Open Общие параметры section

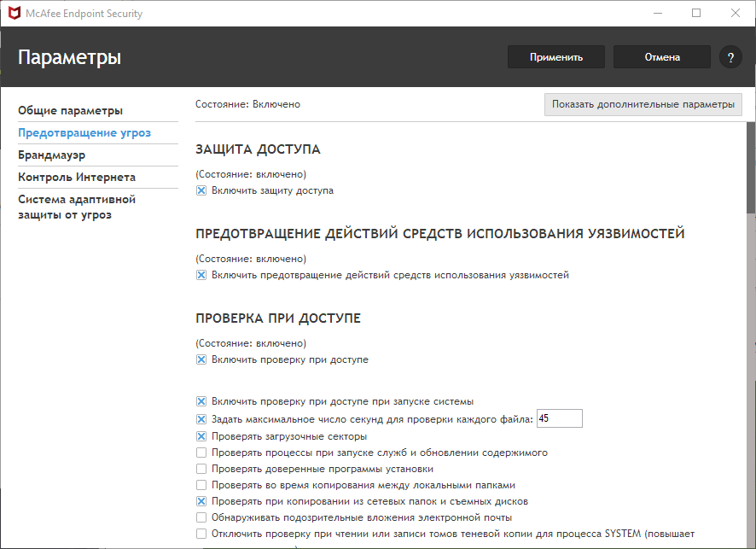(x=70, y=110)
